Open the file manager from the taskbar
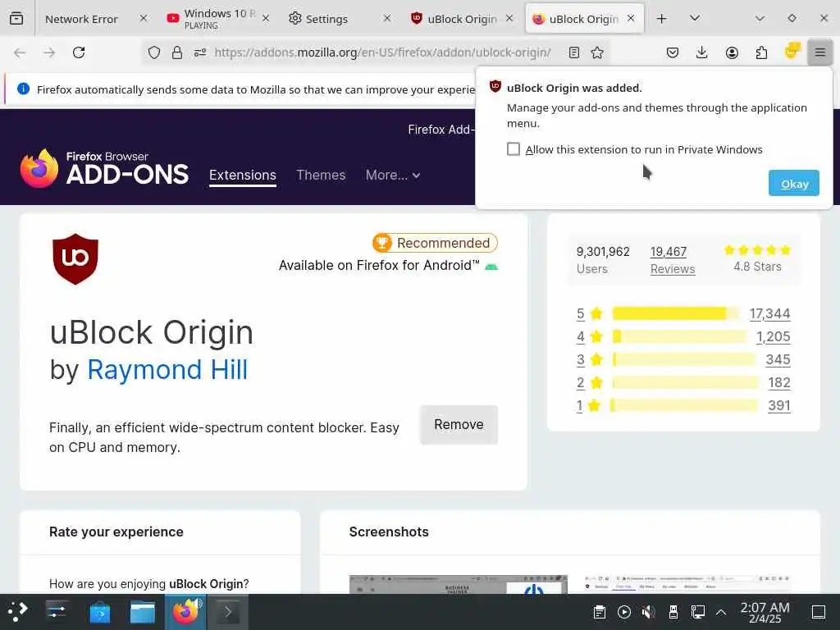The image size is (840, 630). tap(143, 612)
